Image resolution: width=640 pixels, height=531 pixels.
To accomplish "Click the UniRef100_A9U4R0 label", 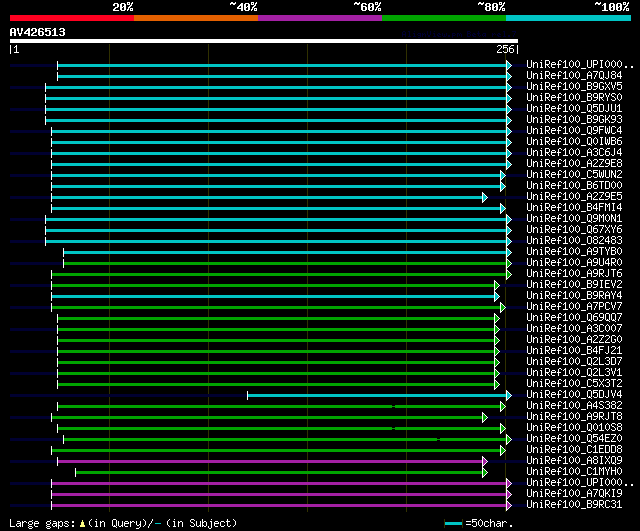I will point(574,263).
